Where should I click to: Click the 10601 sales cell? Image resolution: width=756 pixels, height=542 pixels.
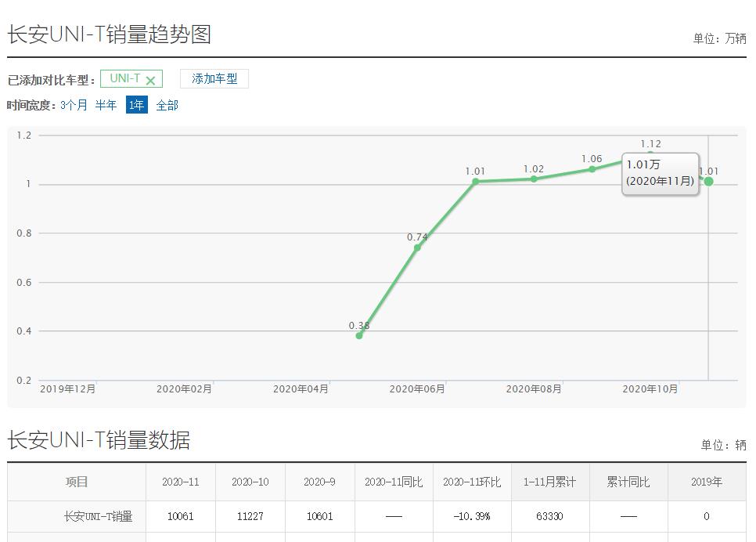[319, 516]
